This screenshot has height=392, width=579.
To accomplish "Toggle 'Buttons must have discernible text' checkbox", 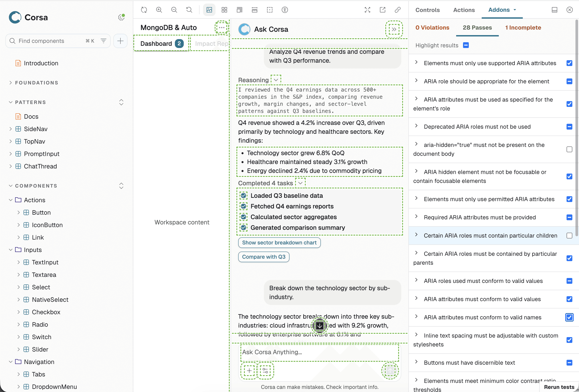I will [569, 363].
